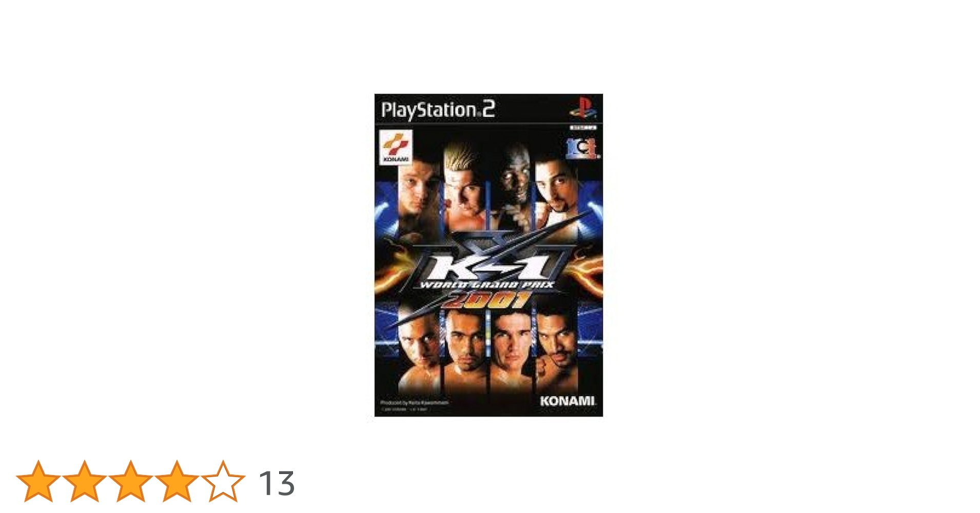Click the orange 2001 title text

tap(490, 300)
